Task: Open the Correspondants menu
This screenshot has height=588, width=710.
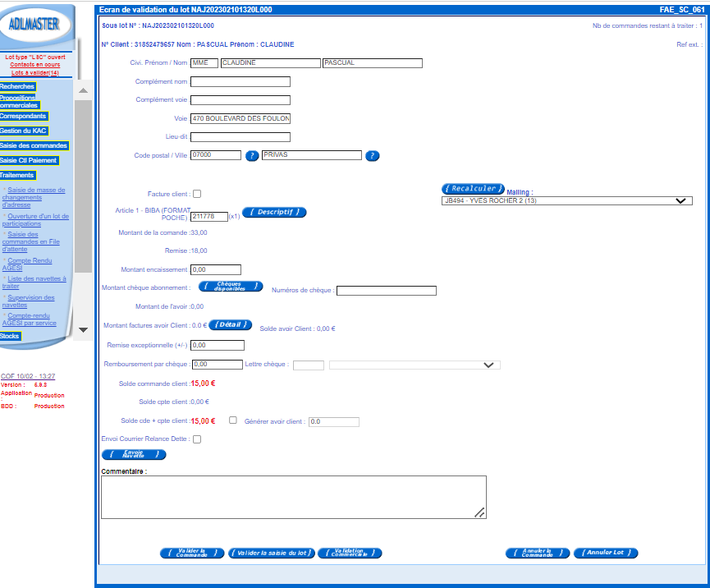Action: [x=23, y=116]
